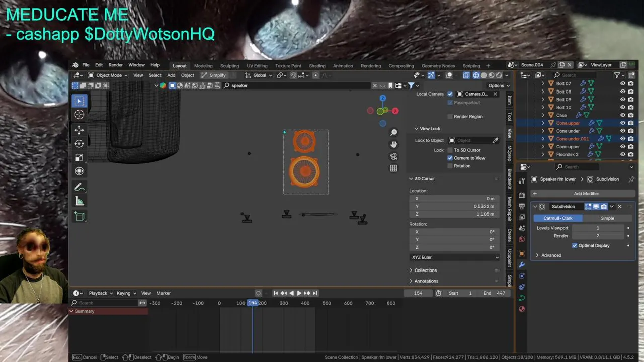Uncheck Optimal Display in Subdivision modifier

click(x=575, y=246)
